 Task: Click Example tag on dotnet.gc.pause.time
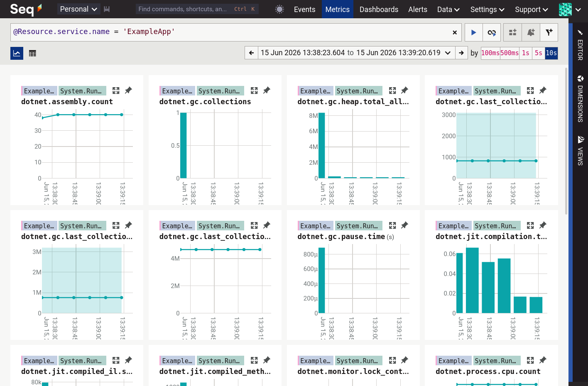pos(316,226)
